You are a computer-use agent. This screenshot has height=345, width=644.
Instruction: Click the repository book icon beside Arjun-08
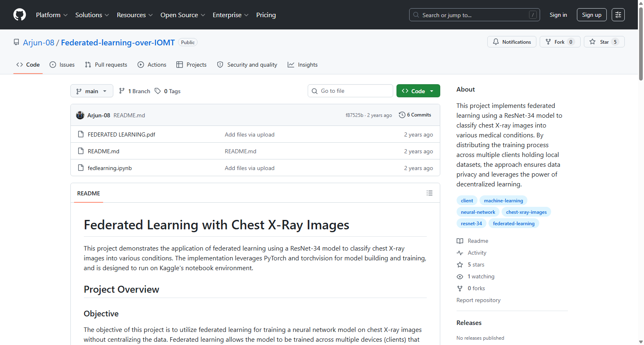pyautogui.click(x=16, y=42)
